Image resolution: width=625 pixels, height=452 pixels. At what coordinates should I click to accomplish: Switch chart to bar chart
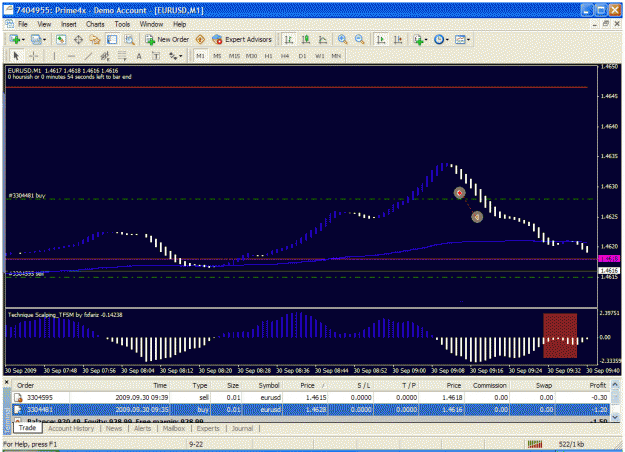pos(289,39)
